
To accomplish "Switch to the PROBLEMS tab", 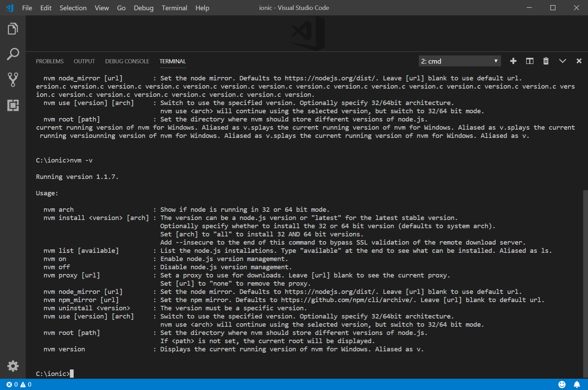I will [50, 61].
